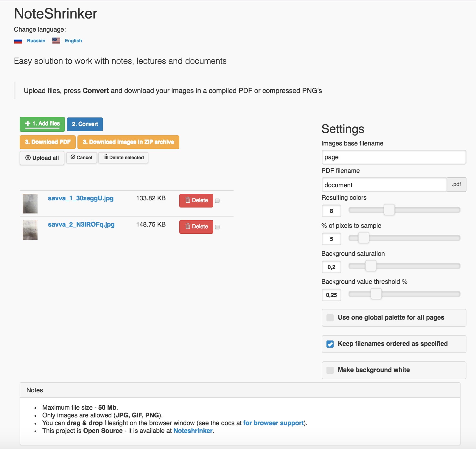Click the pixels to sample slider handle
Screen dimensions: 476x449
click(x=363, y=238)
